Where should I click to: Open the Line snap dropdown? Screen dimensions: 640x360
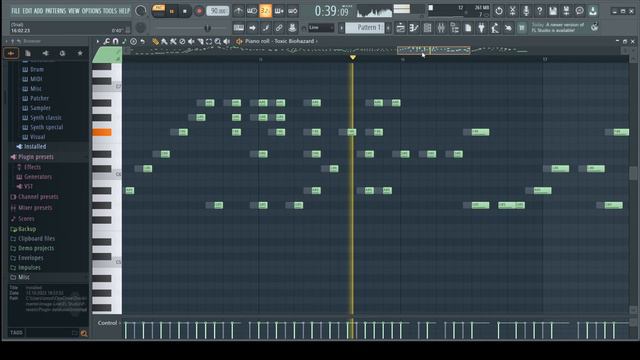[321, 28]
